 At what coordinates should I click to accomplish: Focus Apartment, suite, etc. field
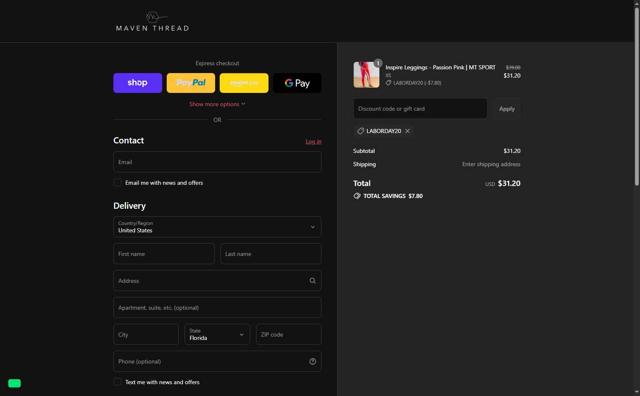pyautogui.click(x=217, y=308)
